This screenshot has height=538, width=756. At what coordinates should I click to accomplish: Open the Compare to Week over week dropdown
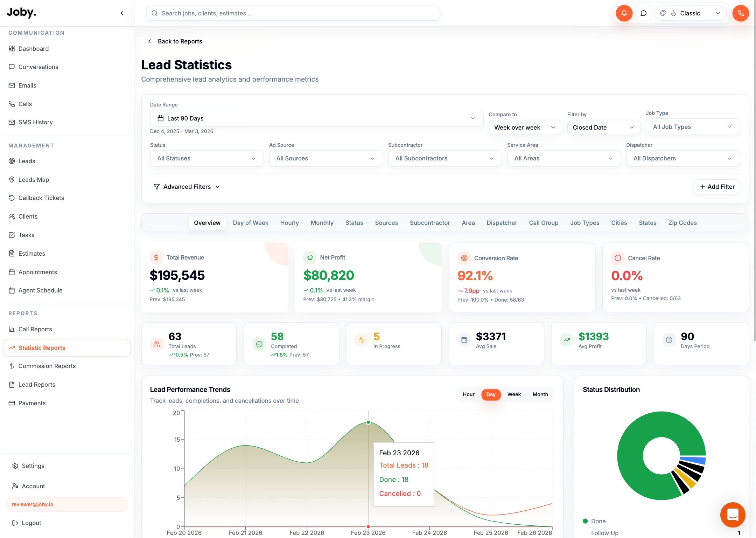point(525,127)
